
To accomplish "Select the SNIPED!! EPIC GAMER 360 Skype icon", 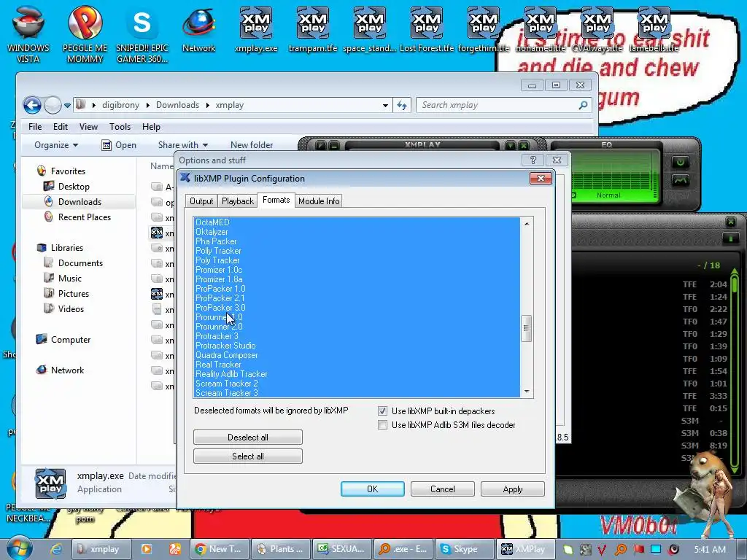I will (x=142, y=34).
